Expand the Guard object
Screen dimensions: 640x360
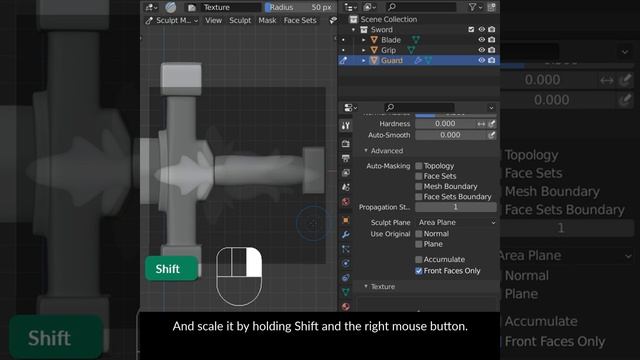tap(364, 60)
